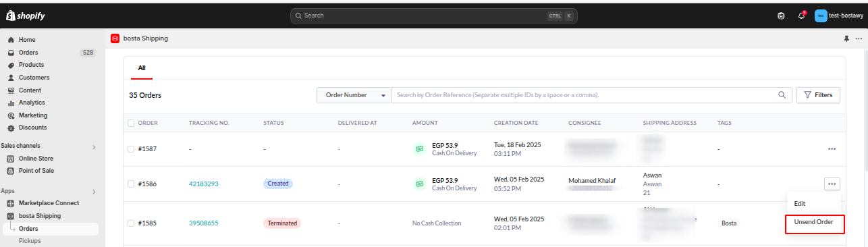This screenshot has width=868, height=247.
Task: Open tracking number 42183293
Action: coord(204,184)
